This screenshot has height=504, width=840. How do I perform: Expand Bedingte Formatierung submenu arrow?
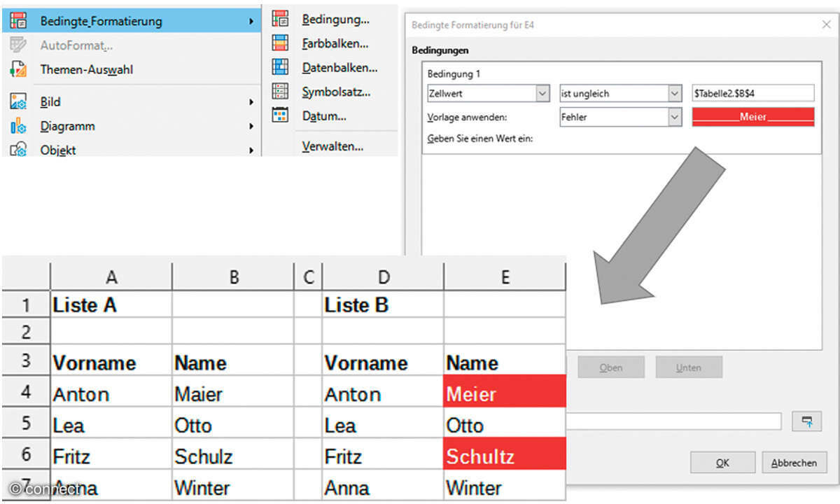251,22
